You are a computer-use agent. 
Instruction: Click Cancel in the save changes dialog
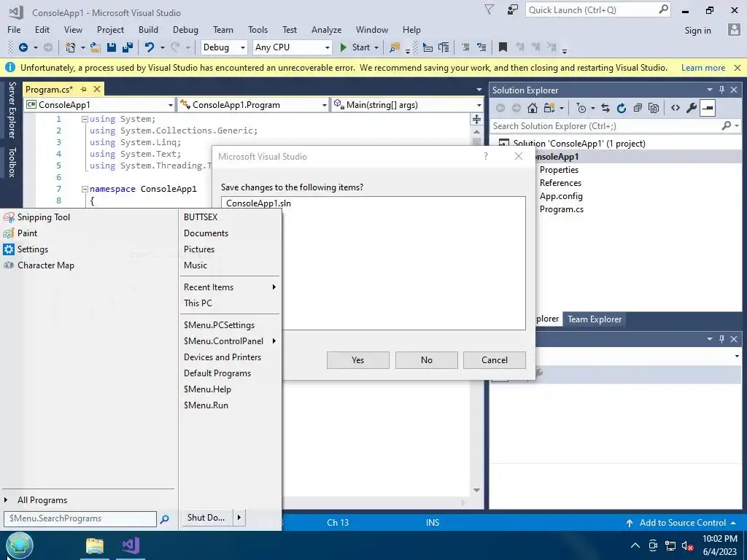pyautogui.click(x=495, y=360)
